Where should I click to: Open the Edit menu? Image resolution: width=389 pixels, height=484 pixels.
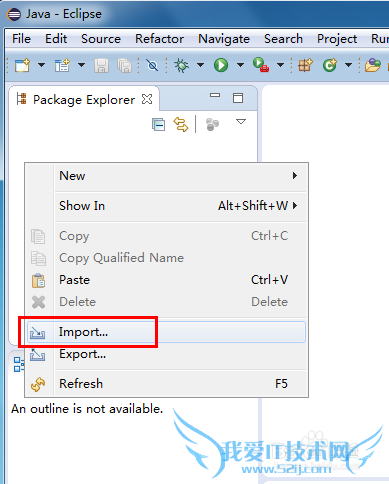[56, 39]
